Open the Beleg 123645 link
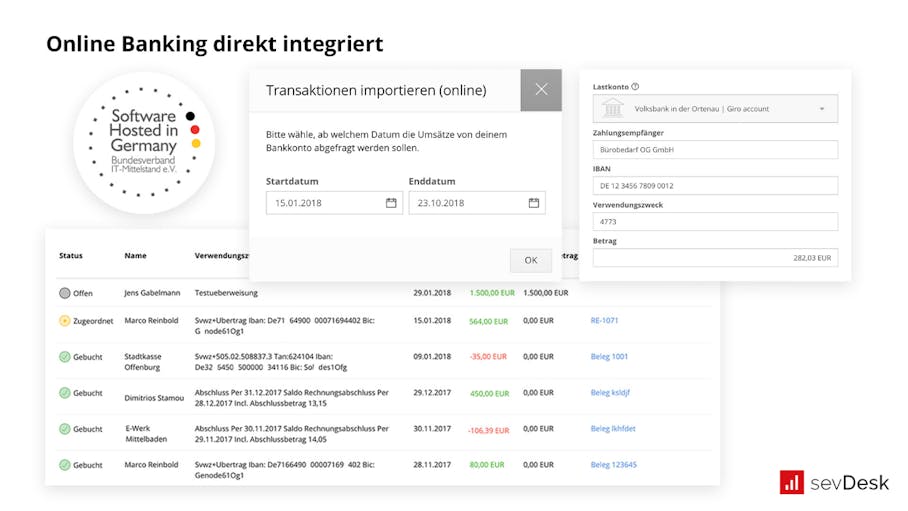This screenshot has height=511, width=908. coord(613,465)
